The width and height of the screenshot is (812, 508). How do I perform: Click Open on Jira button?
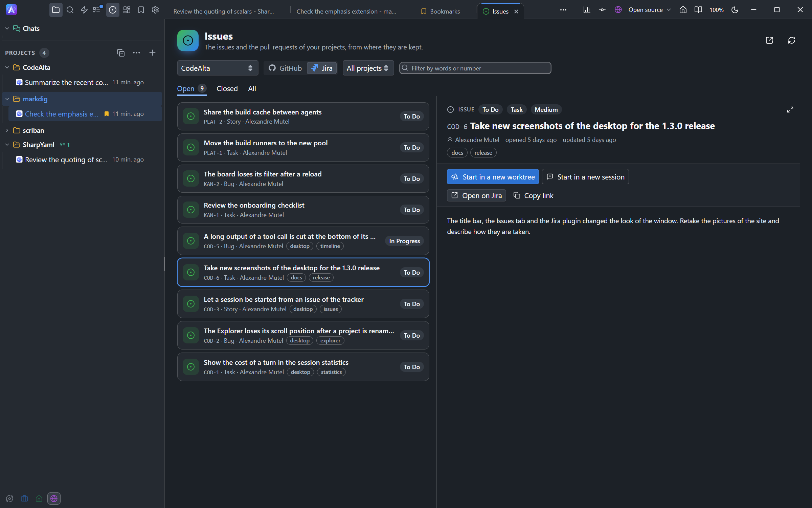click(x=476, y=195)
